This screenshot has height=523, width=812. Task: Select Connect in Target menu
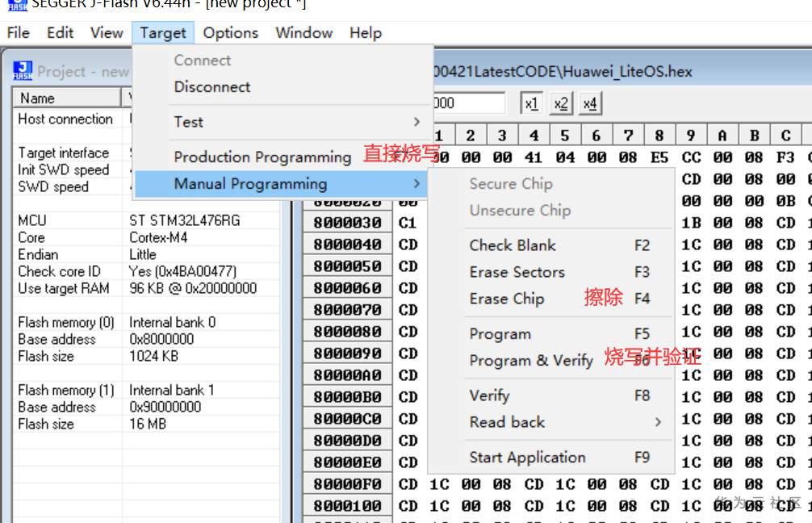(x=283, y=60)
